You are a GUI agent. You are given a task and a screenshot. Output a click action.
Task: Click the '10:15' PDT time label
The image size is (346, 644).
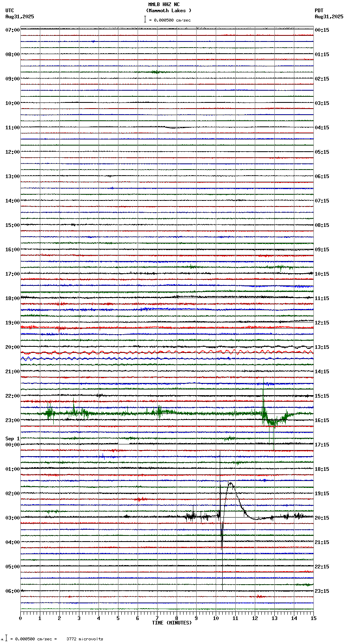click(322, 274)
